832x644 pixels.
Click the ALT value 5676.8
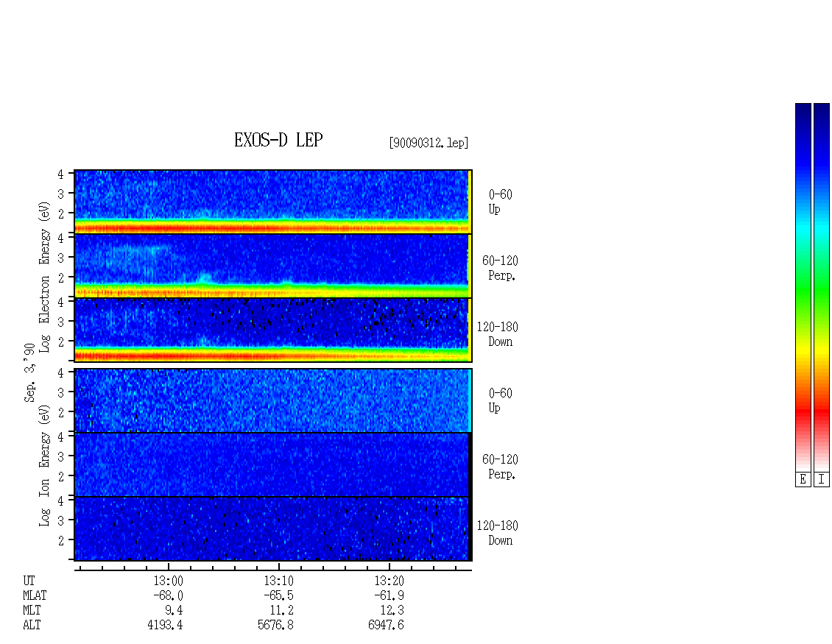coord(275,625)
